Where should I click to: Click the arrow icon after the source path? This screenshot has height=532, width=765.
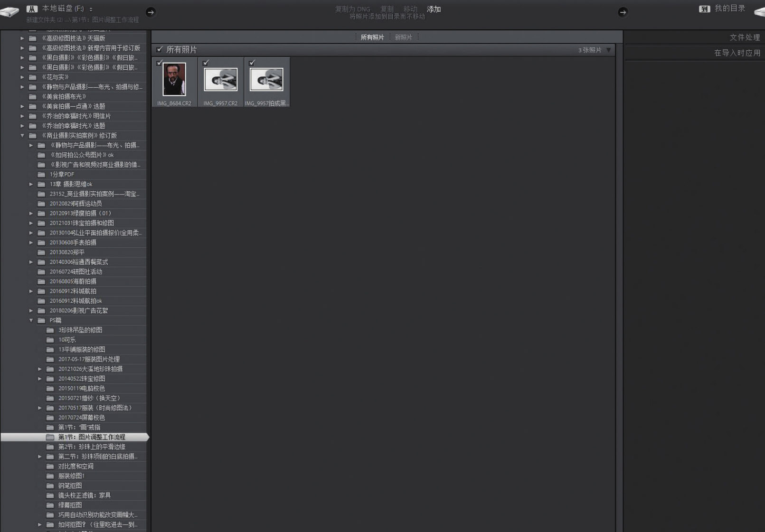151,12
